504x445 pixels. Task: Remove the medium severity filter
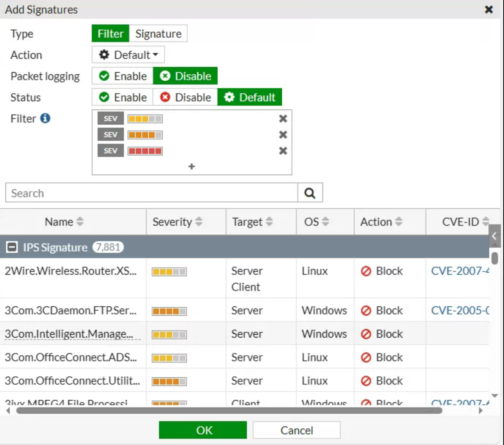[283, 119]
